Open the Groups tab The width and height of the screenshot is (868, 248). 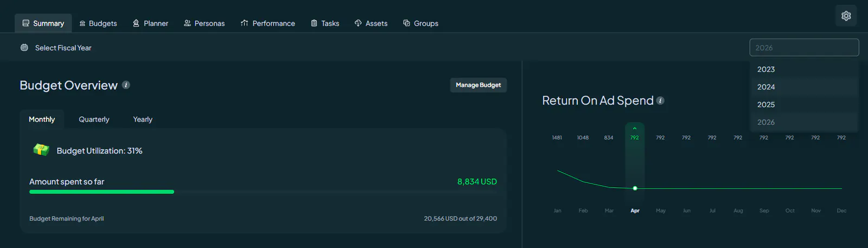point(421,23)
